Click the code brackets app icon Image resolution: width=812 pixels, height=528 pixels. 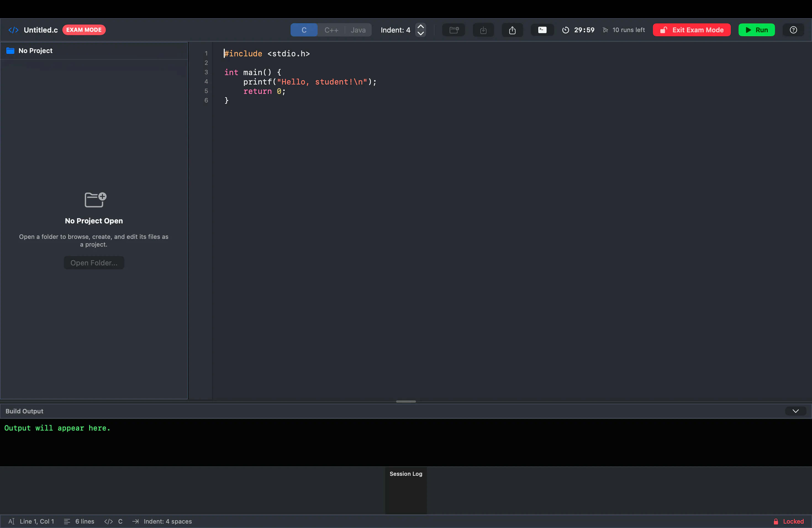coord(13,30)
